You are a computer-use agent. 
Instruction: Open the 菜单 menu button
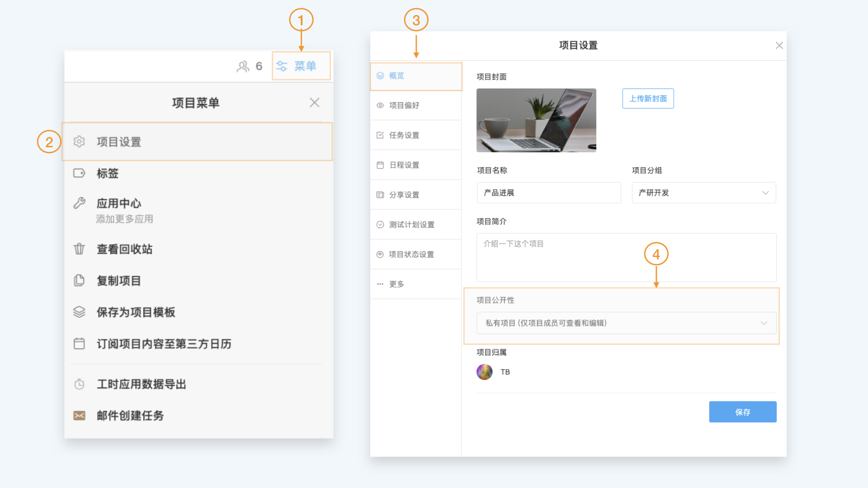301,66
